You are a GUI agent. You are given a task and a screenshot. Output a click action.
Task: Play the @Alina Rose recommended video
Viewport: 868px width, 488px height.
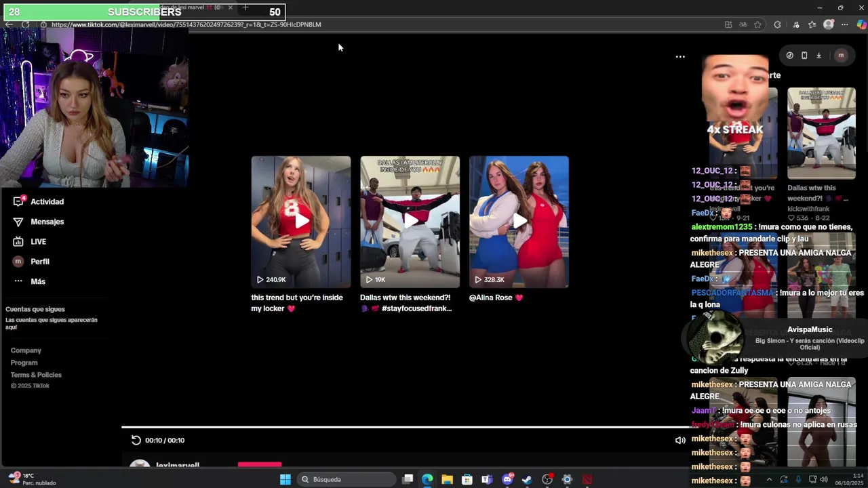click(519, 222)
